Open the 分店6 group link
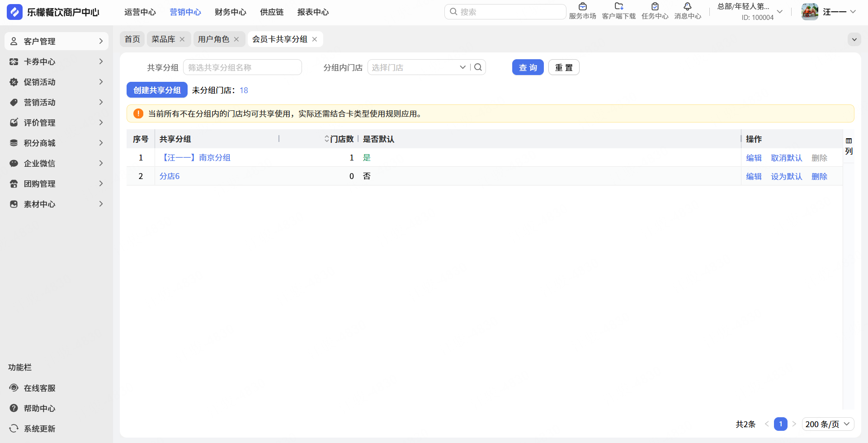This screenshot has height=443, width=868. click(x=170, y=176)
